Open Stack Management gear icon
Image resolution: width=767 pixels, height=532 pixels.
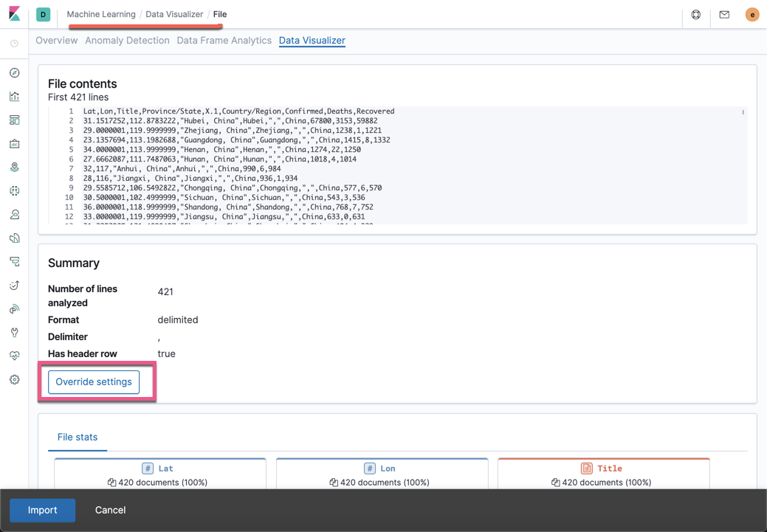[x=14, y=379]
